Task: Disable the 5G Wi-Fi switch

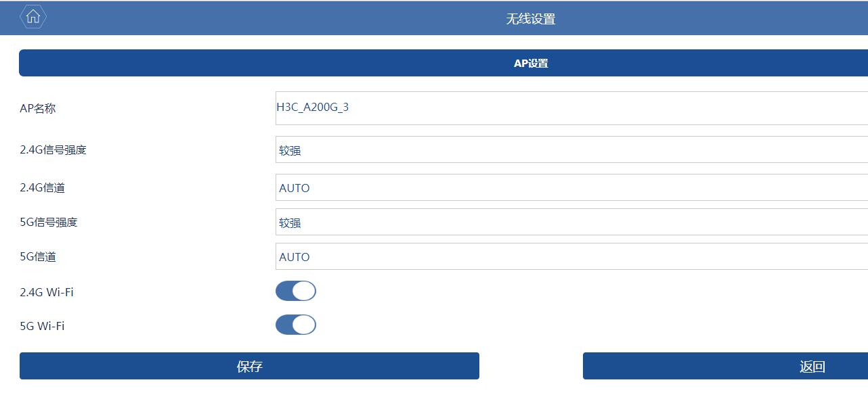Action: [x=296, y=325]
